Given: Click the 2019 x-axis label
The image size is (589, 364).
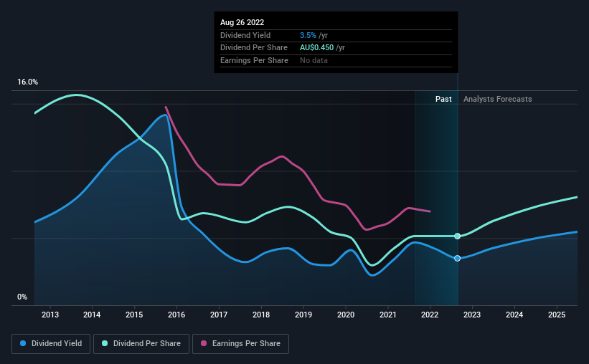Looking at the screenshot, I should (x=303, y=315).
